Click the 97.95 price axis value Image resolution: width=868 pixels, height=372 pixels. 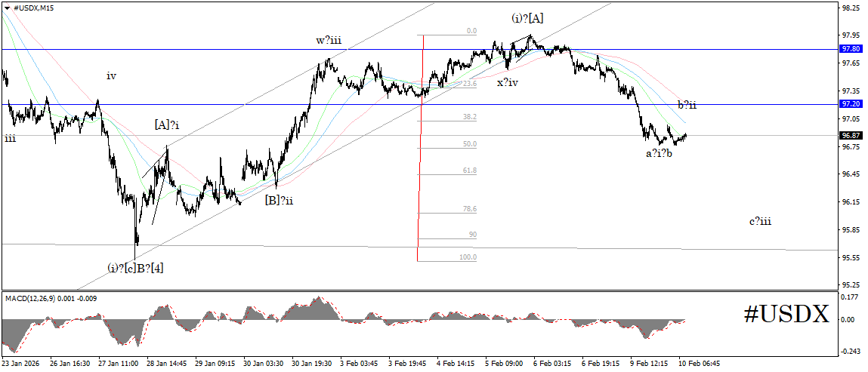849,35
